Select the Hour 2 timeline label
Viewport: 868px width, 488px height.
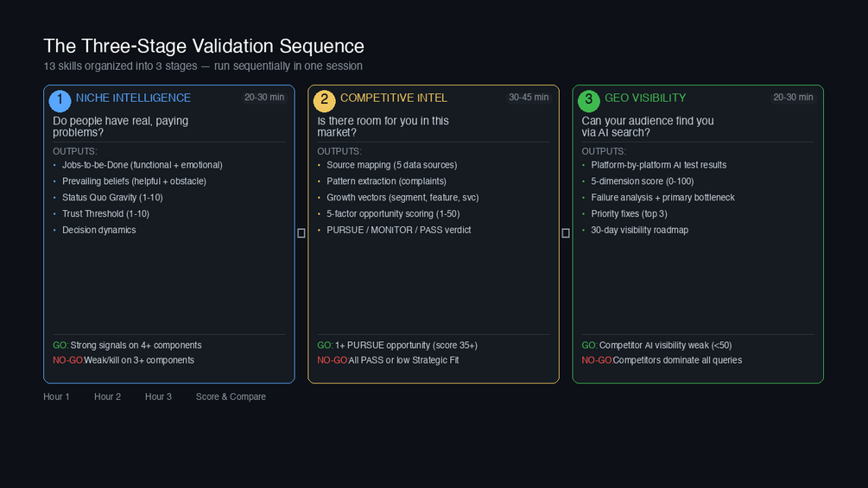108,397
